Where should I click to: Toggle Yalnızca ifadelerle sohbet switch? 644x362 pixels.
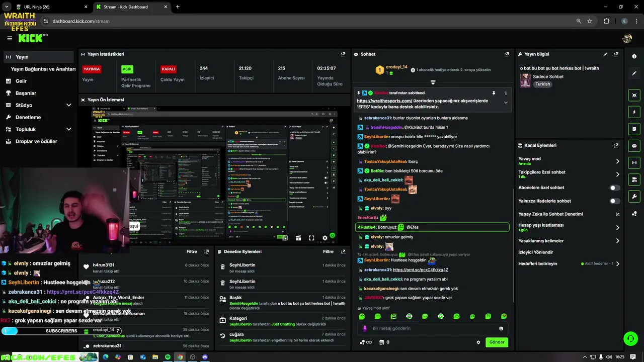[615, 201]
